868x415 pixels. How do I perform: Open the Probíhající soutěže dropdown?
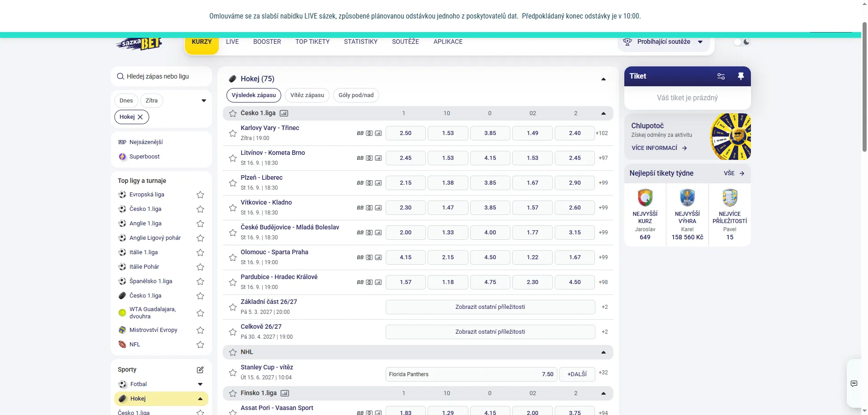663,42
